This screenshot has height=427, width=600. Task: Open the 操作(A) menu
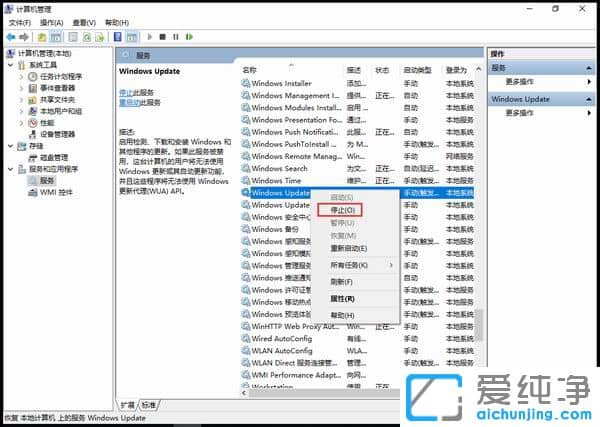tap(51, 23)
